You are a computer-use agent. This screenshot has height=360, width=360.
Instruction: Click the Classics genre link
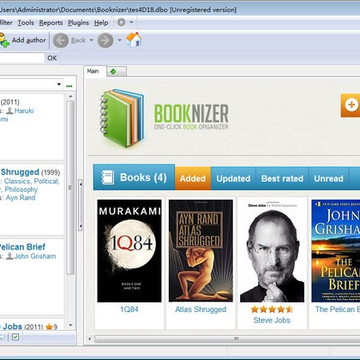coord(18,181)
